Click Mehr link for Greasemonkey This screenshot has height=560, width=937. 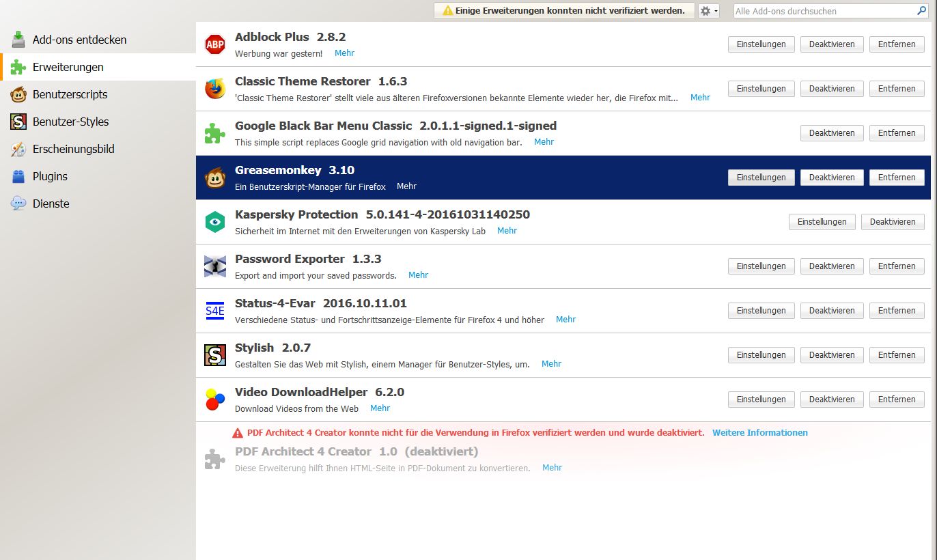pyautogui.click(x=406, y=186)
